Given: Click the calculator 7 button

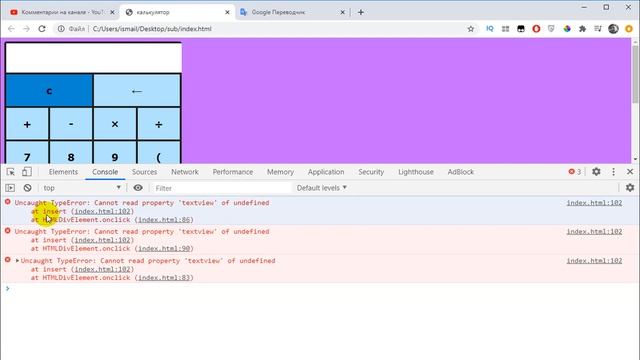Looking at the screenshot, I should pyautogui.click(x=27, y=153).
